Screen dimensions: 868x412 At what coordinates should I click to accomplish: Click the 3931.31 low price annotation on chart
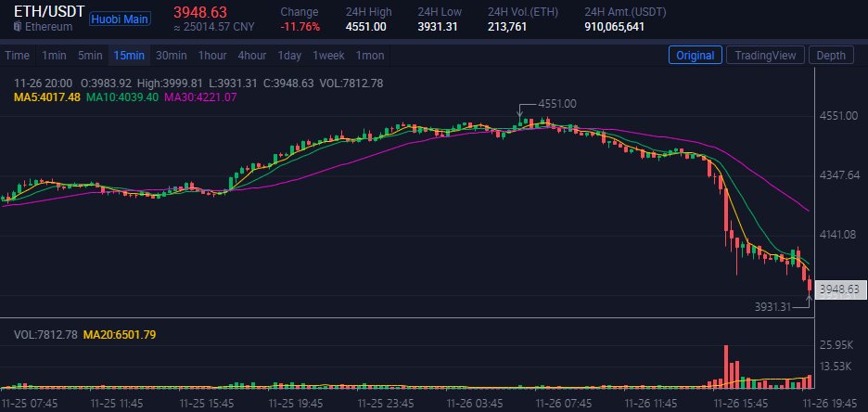[772, 306]
